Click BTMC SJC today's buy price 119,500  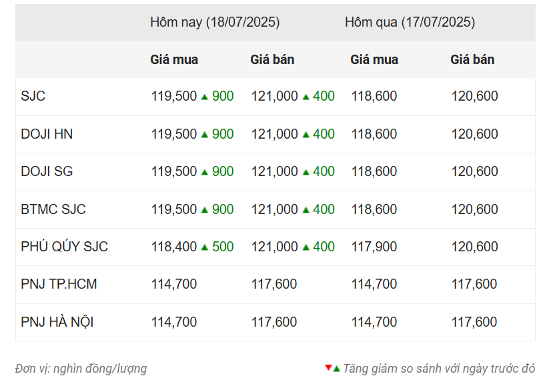click(x=174, y=209)
